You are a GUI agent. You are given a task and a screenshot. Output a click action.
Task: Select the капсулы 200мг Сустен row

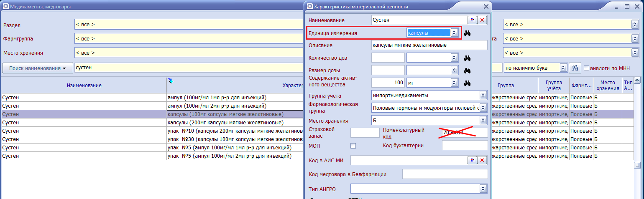click(84, 123)
